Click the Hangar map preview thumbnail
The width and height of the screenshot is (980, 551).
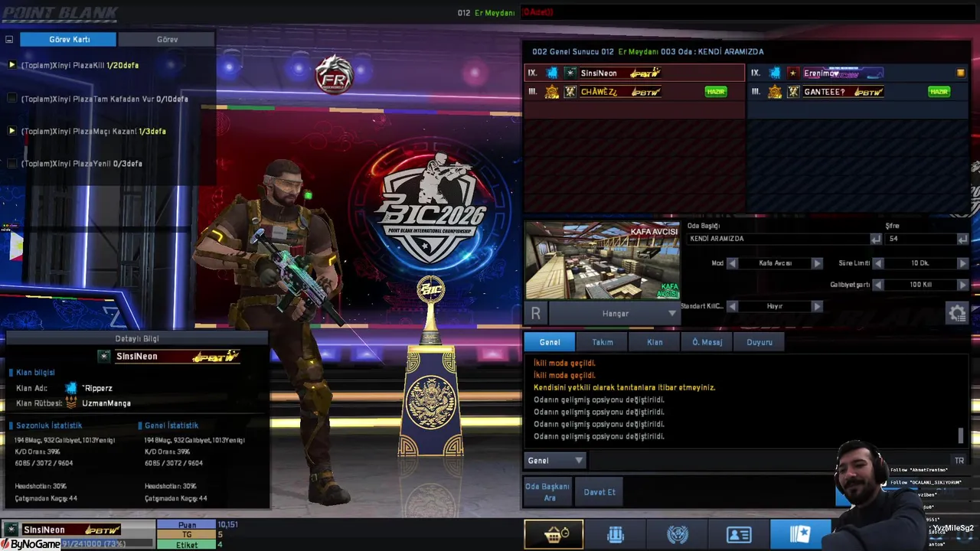[603, 261]
